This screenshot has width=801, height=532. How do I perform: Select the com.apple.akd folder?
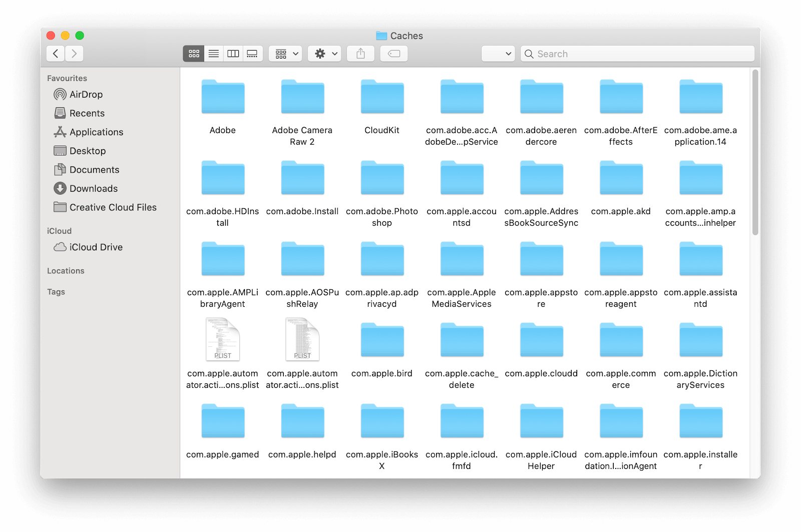tap(621, 178)
